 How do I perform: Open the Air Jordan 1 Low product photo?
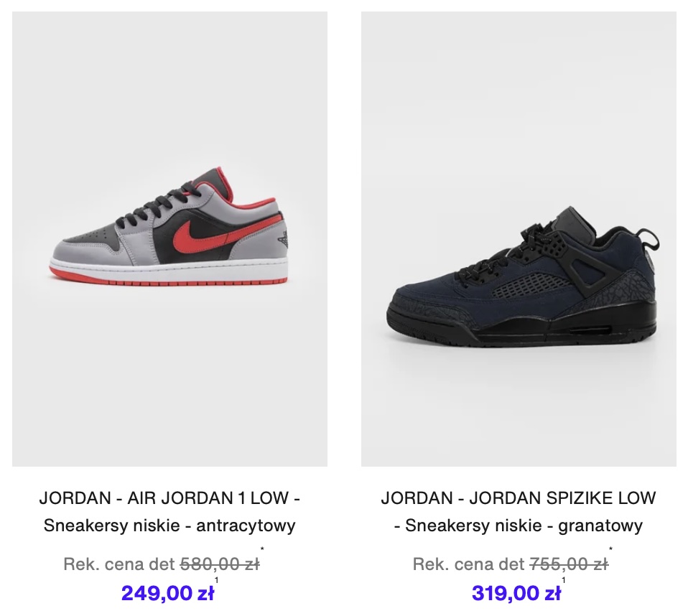coord(169,239)
